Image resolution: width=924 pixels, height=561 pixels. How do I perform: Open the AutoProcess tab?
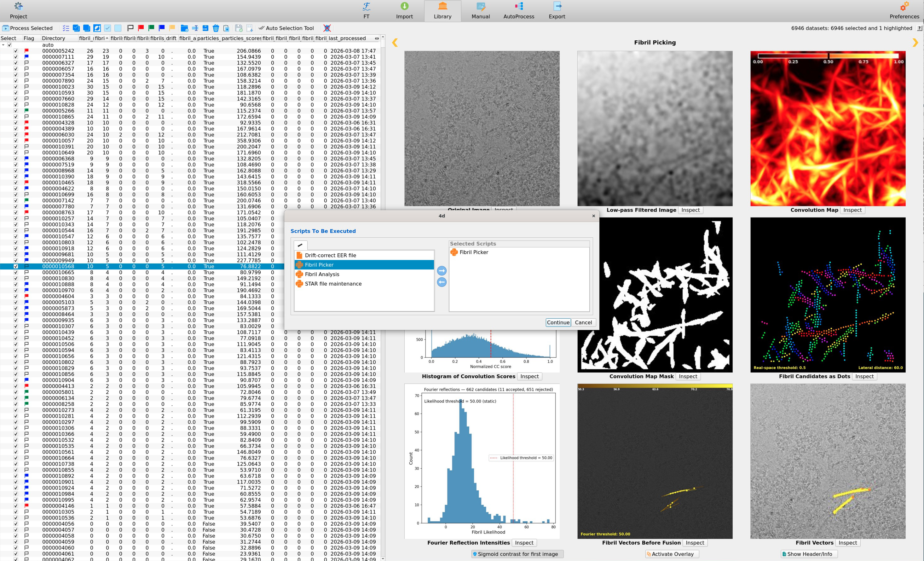point(519,11)
